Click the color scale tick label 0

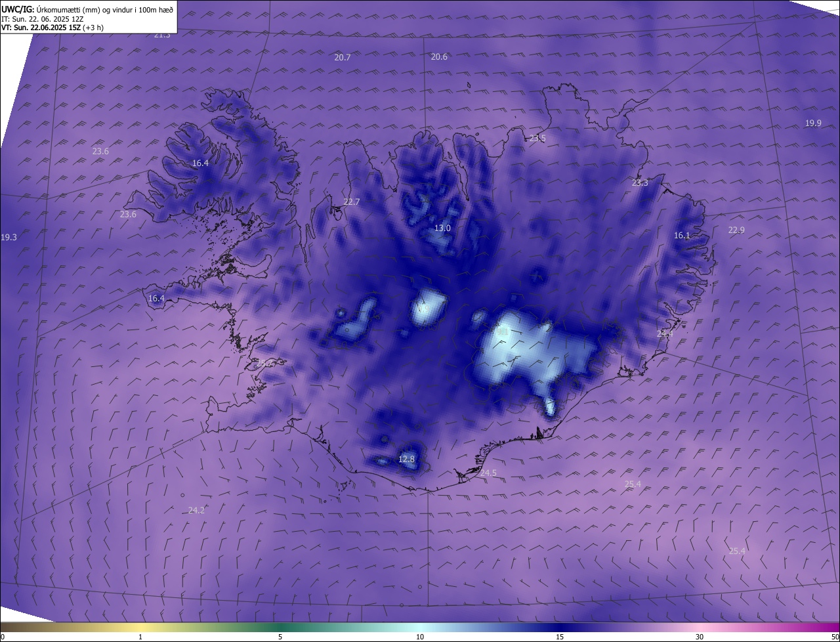click(x=3, y=637)
